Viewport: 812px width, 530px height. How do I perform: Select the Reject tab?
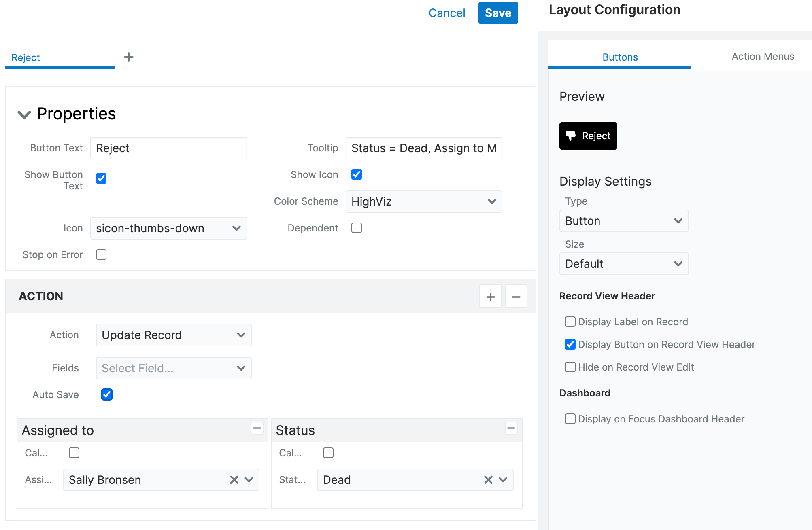point(26,57)
